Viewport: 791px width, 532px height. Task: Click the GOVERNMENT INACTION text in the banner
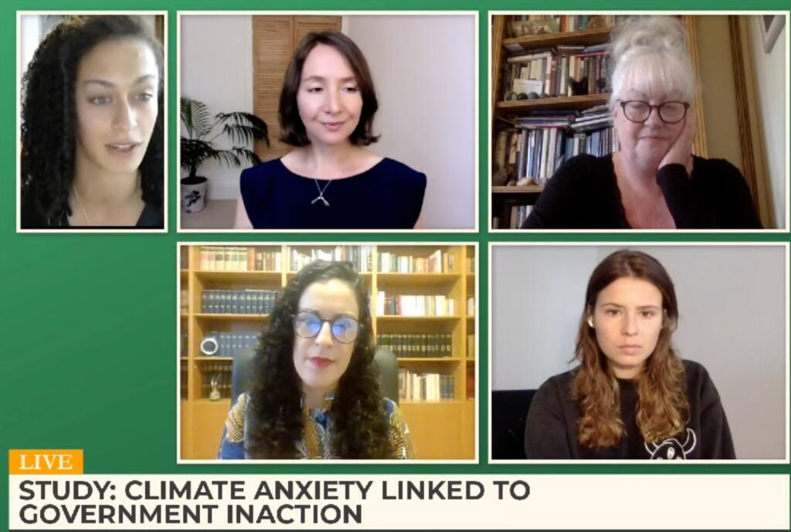tap(191, 513)
